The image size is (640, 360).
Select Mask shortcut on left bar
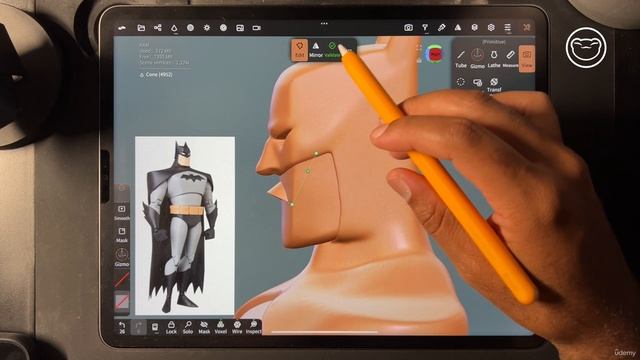coord(122,235)
